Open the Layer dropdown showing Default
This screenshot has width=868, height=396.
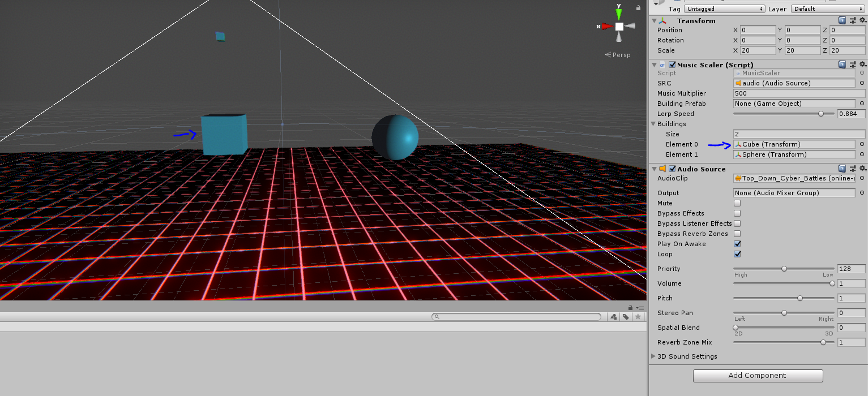coord(827,9)
